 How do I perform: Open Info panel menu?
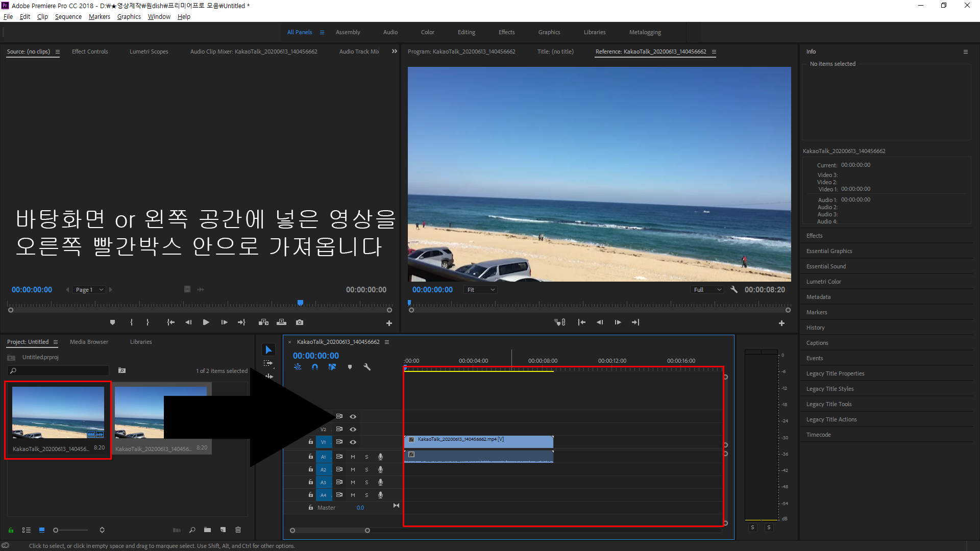pyautogui.click(x=965, y=52)
